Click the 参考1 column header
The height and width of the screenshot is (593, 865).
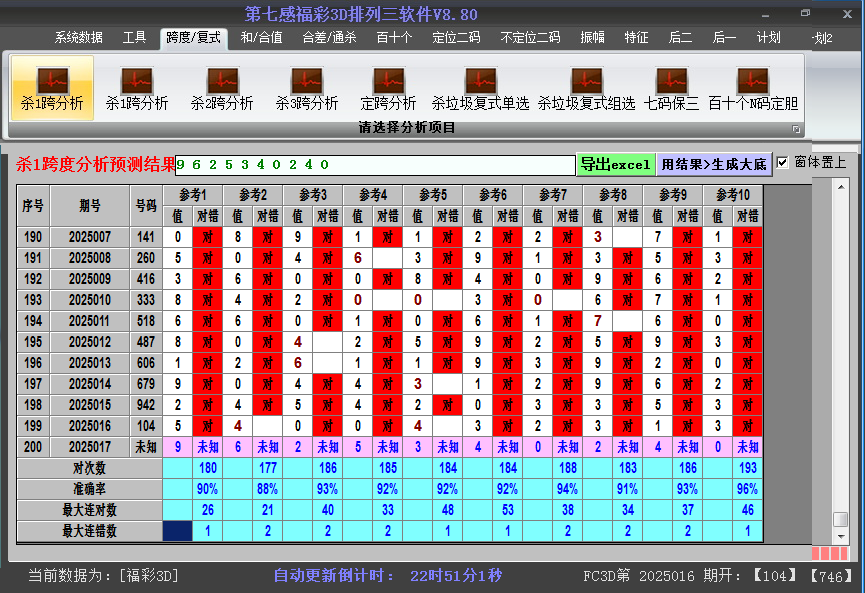[x=193, y=195]
